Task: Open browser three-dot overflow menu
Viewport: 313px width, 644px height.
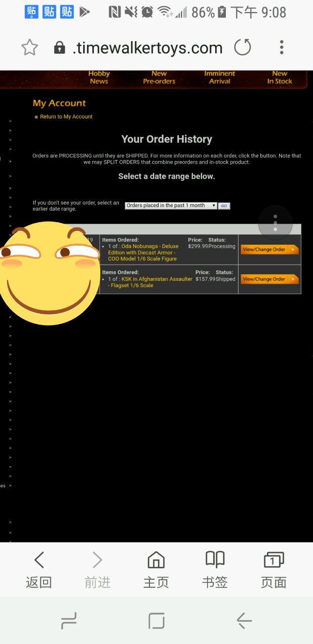Action: (282, 48)
